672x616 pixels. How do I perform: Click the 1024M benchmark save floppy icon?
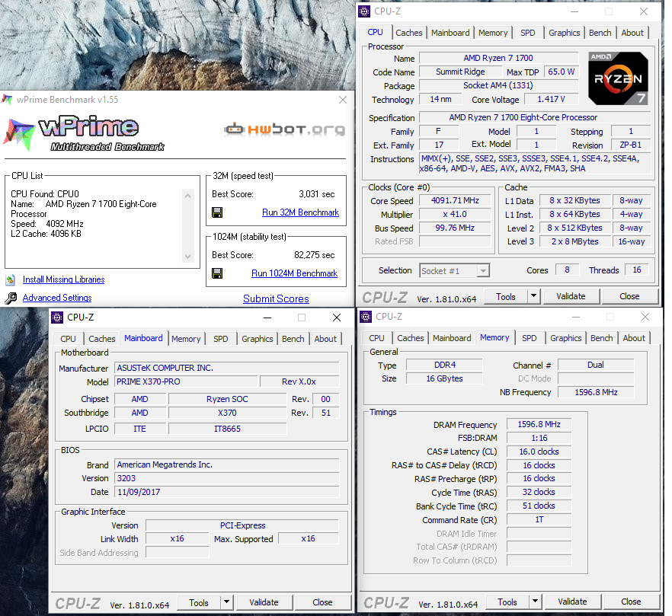pos(217,273)
